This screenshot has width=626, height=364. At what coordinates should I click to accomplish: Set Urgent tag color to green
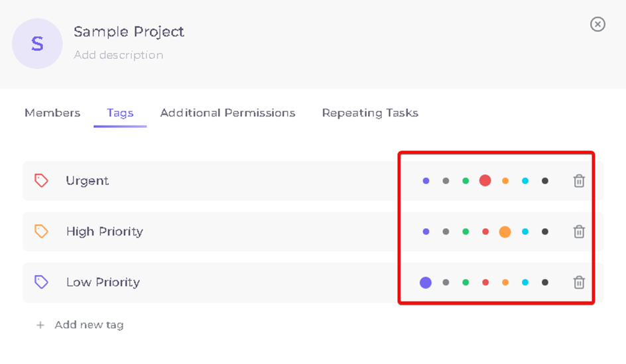coord(466,181)
